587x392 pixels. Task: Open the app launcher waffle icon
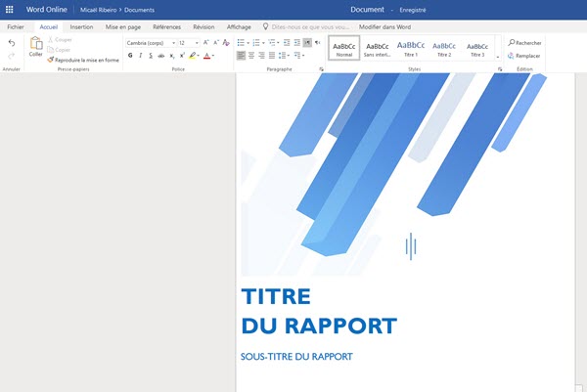tap(10, 9)
